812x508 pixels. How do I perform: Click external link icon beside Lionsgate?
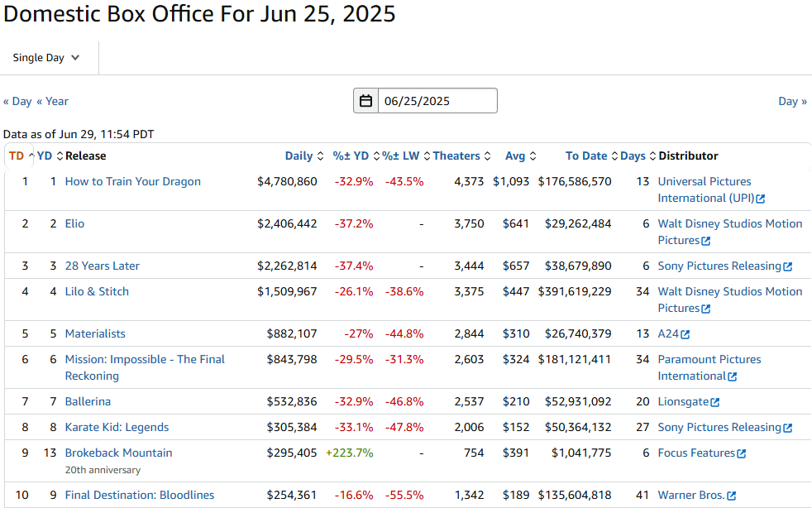pos(715,402)
